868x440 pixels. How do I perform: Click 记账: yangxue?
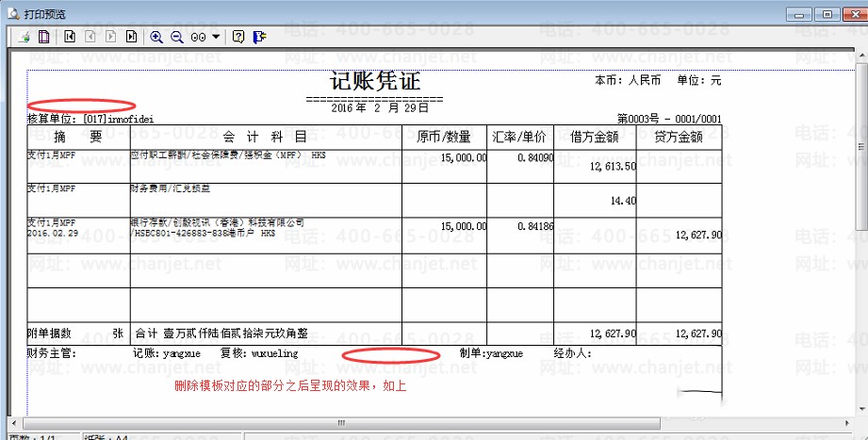click(167, 353)
